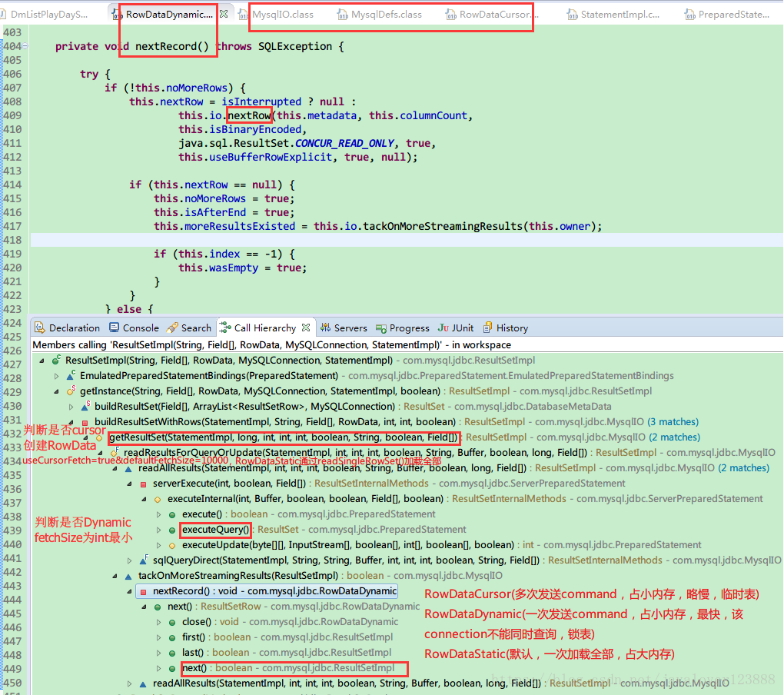The height and width of the screenshot is (695, 784).
Task: Expand the executeQuery() node
Action: coord(158,530)
